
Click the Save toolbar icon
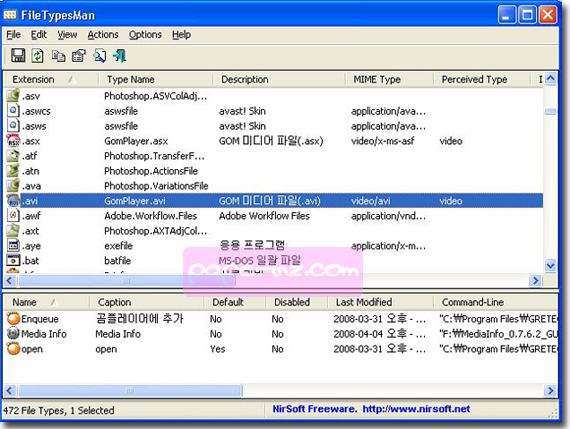[x=18, y=56]
